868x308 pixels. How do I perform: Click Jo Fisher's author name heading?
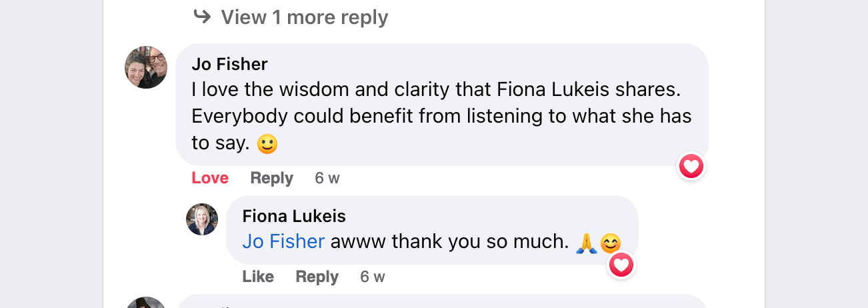point(229,64)
